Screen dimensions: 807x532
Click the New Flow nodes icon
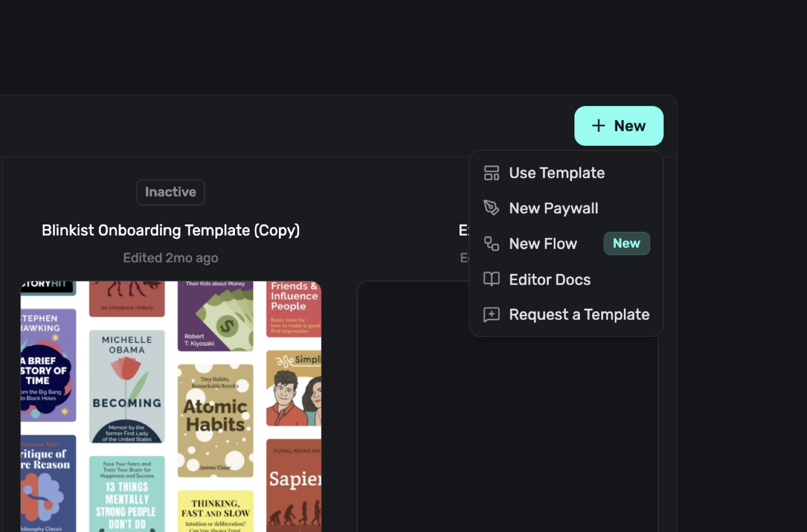coord(491,244)
